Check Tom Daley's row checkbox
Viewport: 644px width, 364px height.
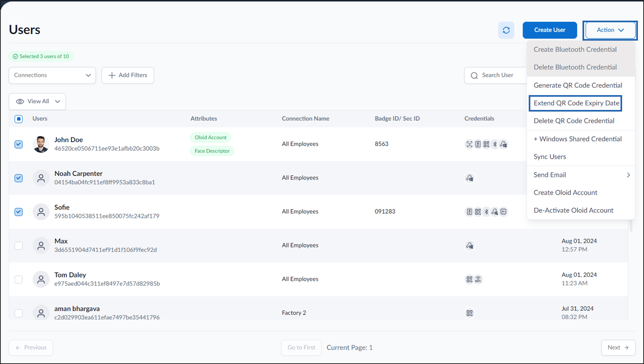coord(19,279)
